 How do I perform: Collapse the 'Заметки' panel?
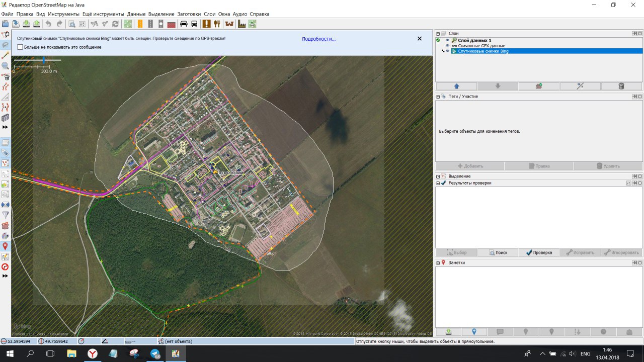(x=438, y=263)
